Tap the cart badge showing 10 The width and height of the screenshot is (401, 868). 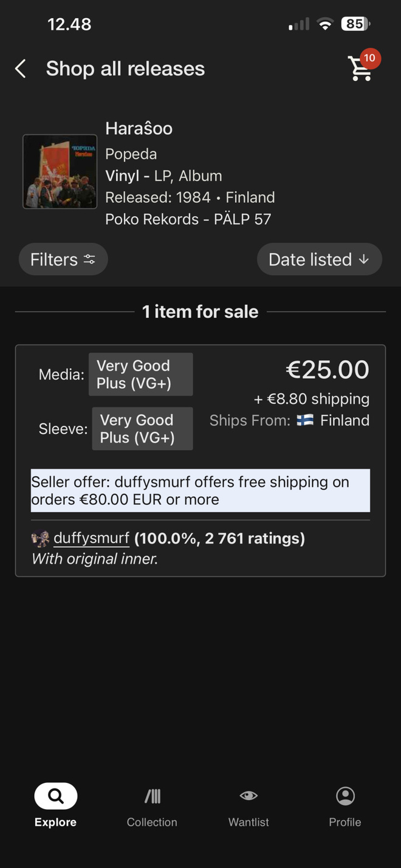pyautogui.click(x=370, y=58)
